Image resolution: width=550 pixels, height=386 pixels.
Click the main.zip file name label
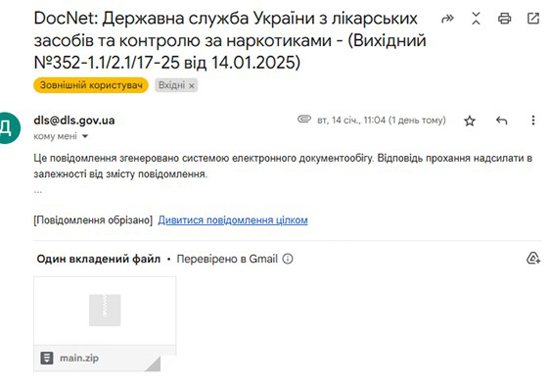tap(79, 358)
